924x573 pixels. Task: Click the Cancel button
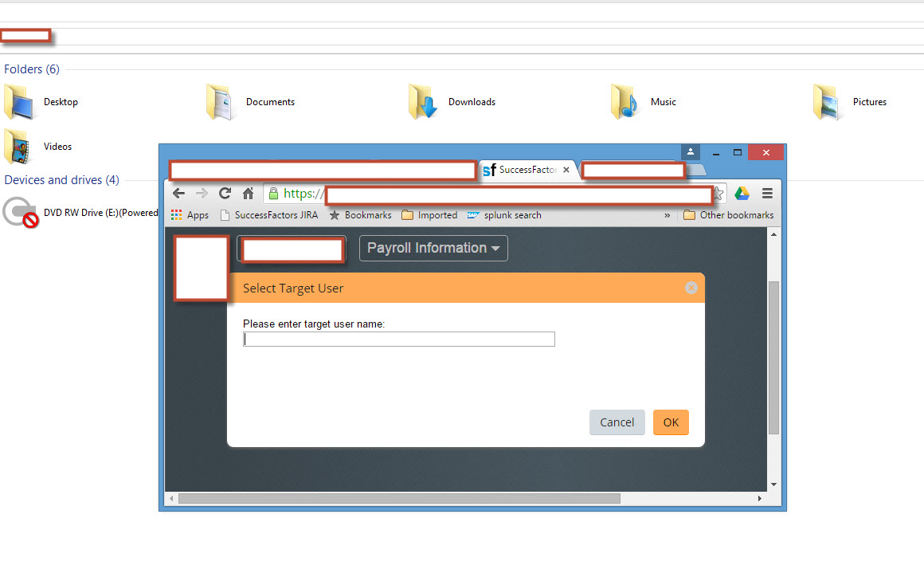click(617, 422)
